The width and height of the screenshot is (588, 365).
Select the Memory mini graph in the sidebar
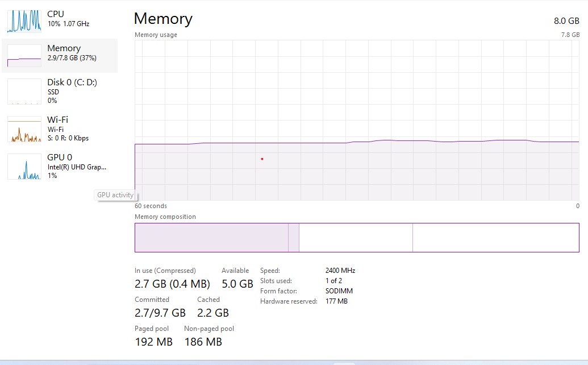pyautogui.click(x=24, y=56)
